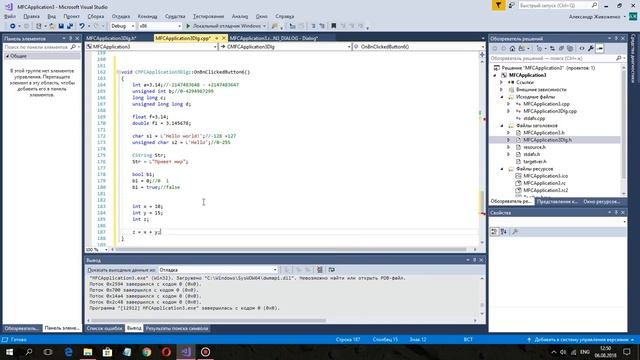Switch to the Dialog resource editor tab
Viewport: 640px width, 360px height.
[273, 38]
